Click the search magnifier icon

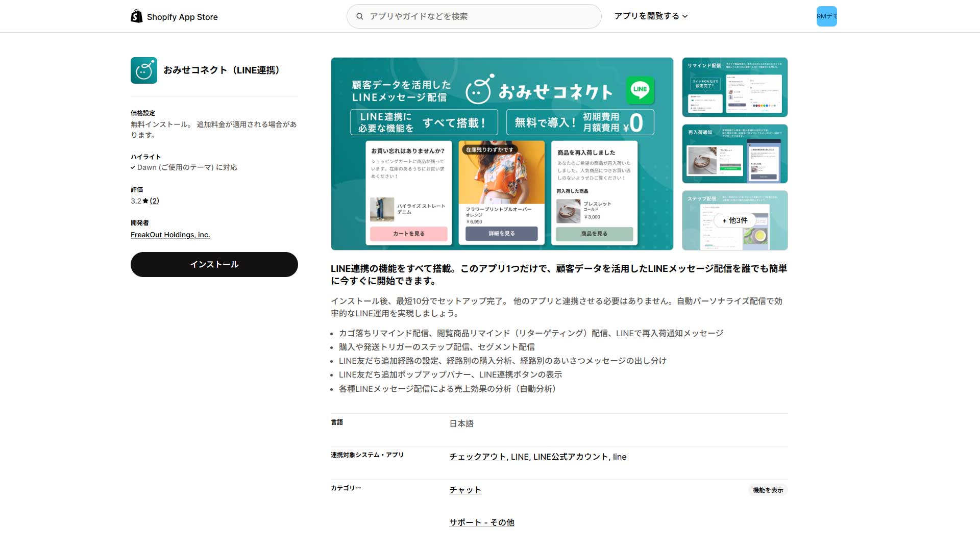click(360, 16)
